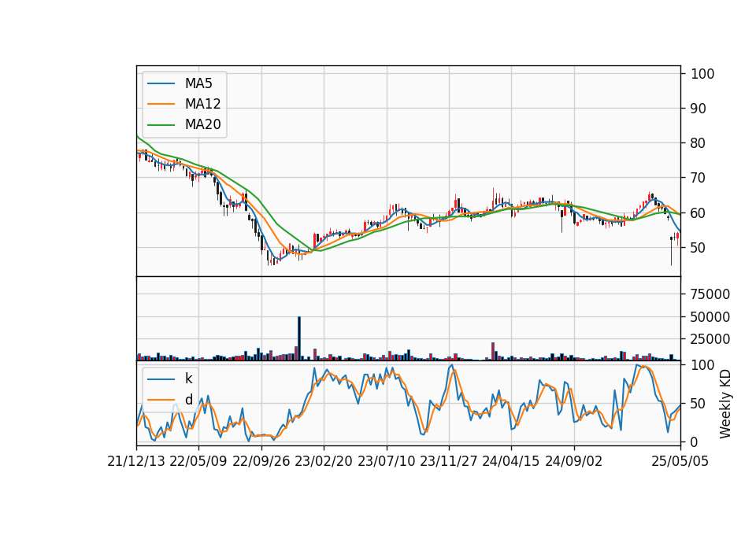Screen dimensions: 756x543
Task: Click the volume axis value 25000
Action: click(710, 339)
